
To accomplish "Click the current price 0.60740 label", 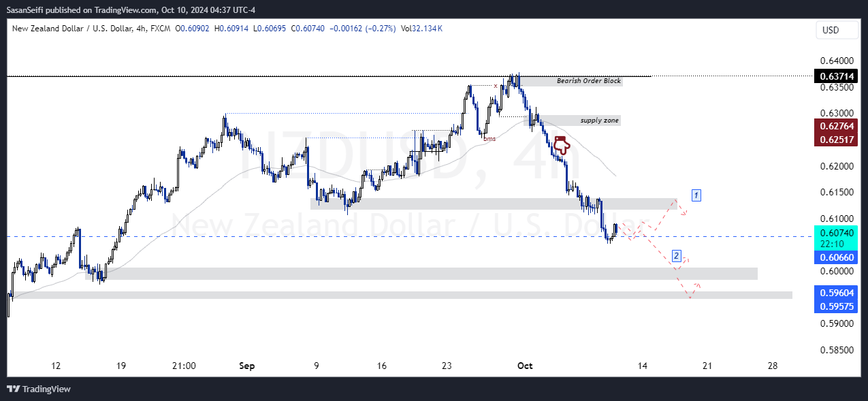I will point(836,232).
